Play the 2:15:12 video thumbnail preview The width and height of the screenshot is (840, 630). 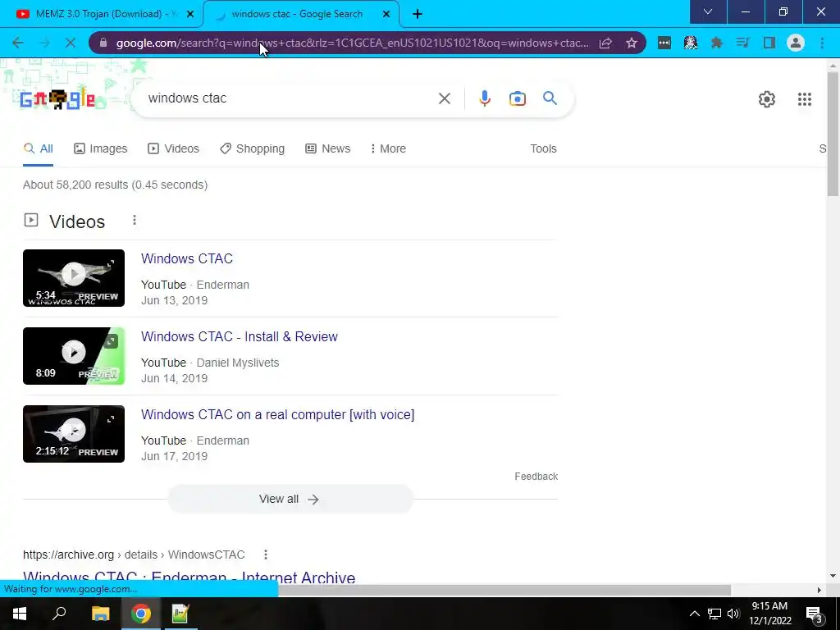coord(74,434)
